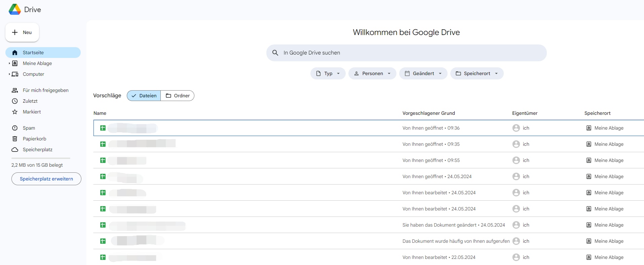
Task: Click the Computer devices icon
Action: tap(15, 74)
